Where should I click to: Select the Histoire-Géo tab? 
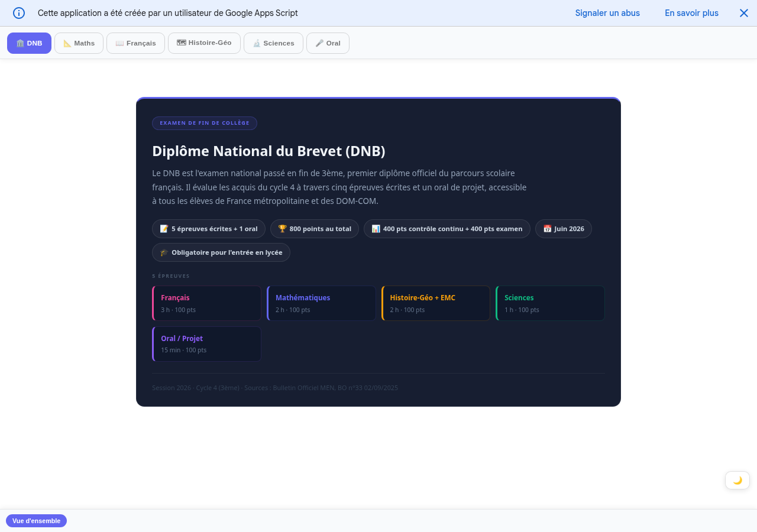tap(204, 43)
